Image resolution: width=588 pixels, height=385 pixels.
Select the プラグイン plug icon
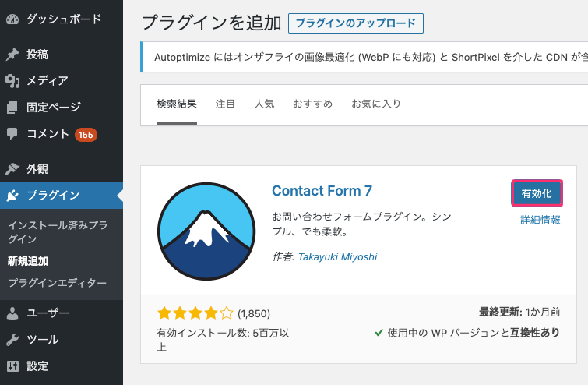(x=12, y=196)
